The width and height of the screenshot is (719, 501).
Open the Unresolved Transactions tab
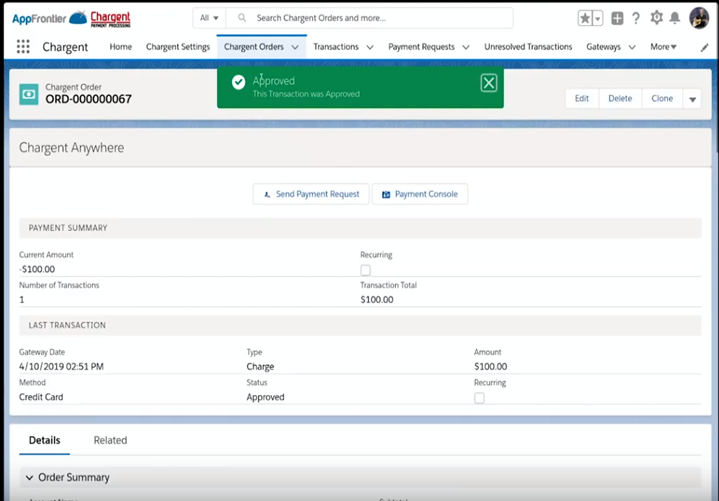(x=528, y=47)
